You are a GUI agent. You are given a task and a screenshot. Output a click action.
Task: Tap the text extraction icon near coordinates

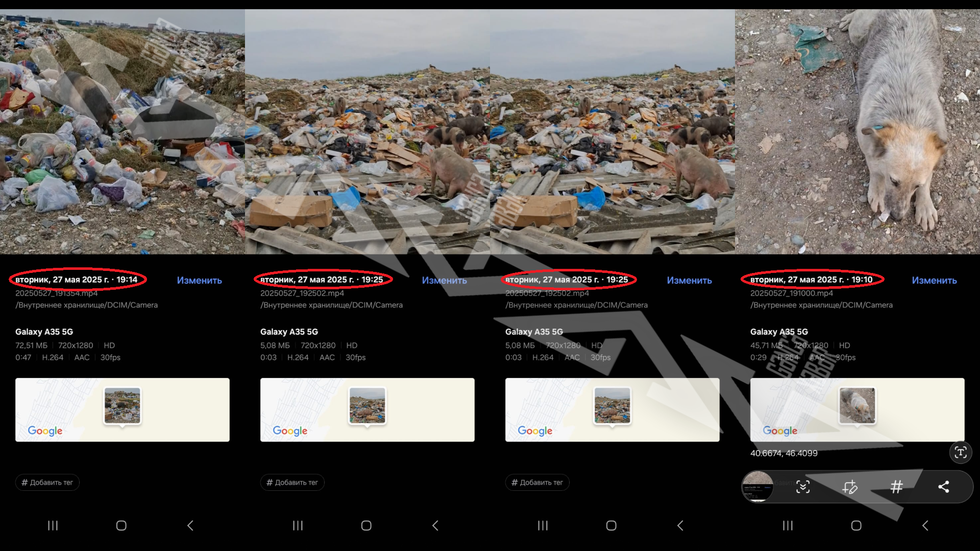(x=961, y=453)
